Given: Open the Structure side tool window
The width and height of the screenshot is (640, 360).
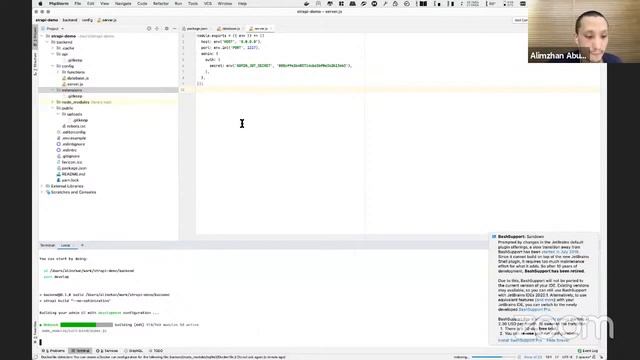Looking at the screenshot, I should [x=35, y=63].
